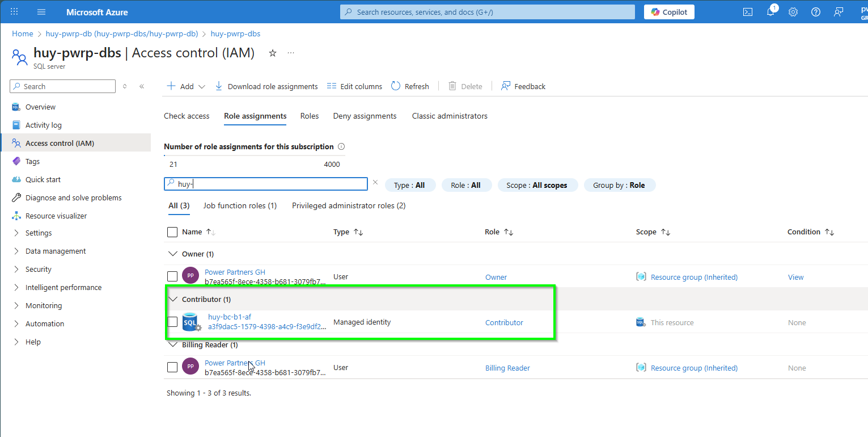Open Billing Reader role link
This screenshot has width=868, height=437.
click(x=507, y=368)
